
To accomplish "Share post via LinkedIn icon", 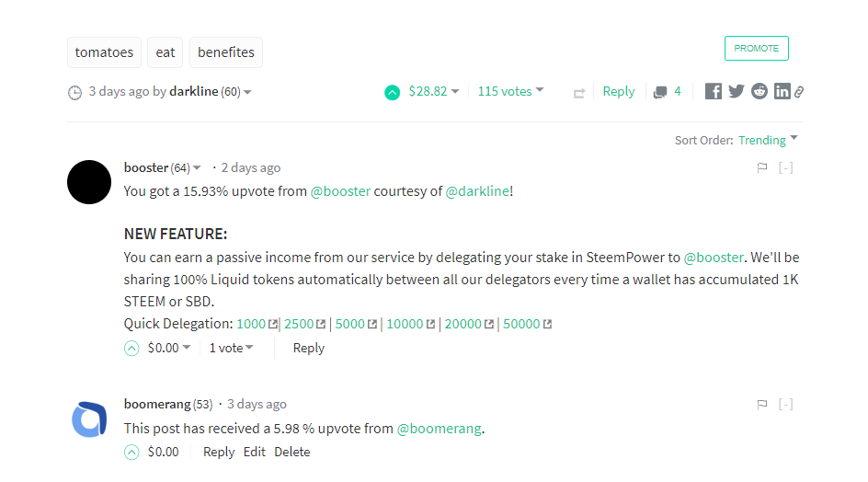I will click(782, 91).
